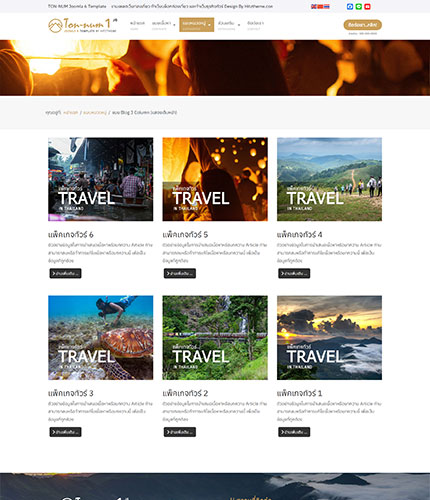Viewport: 430px width, 500px height.
Task: Open the Facebook icon in top bar
Action: click(350, 7)
